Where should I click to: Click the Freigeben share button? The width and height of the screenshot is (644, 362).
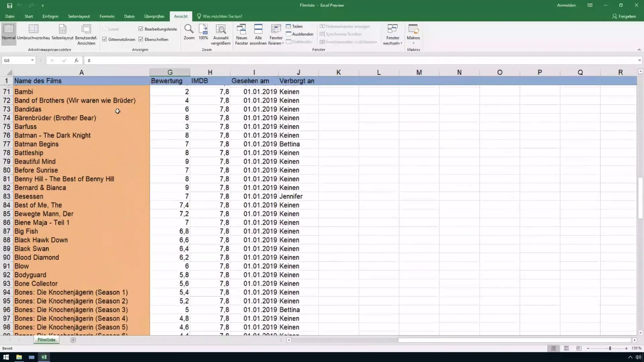coord(624,16)
